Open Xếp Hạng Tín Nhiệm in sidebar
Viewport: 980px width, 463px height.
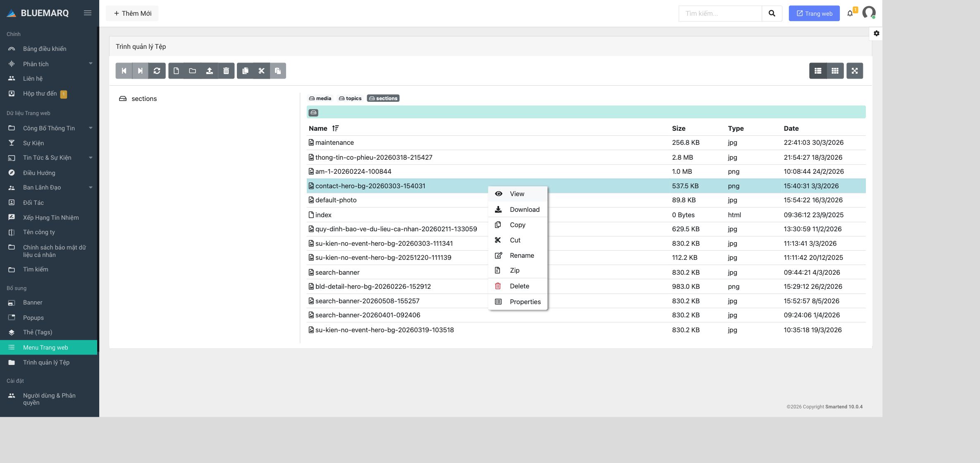click(x=49, y=218)
